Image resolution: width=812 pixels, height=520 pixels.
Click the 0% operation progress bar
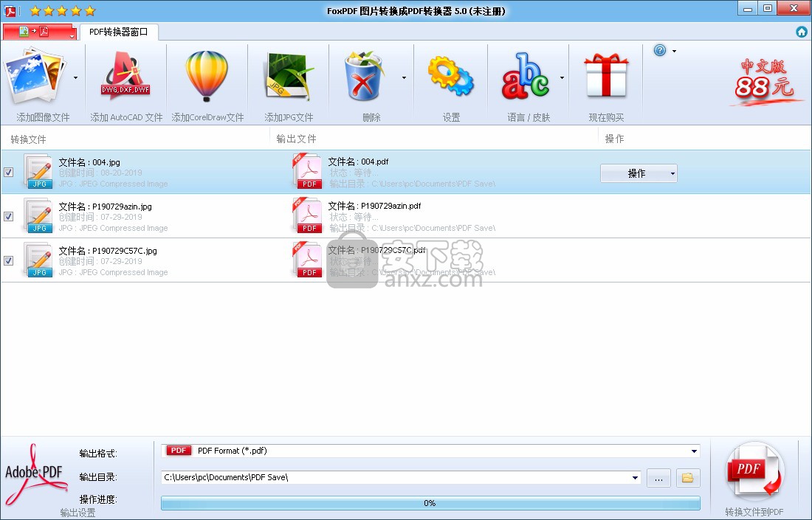tap(430, 503)
